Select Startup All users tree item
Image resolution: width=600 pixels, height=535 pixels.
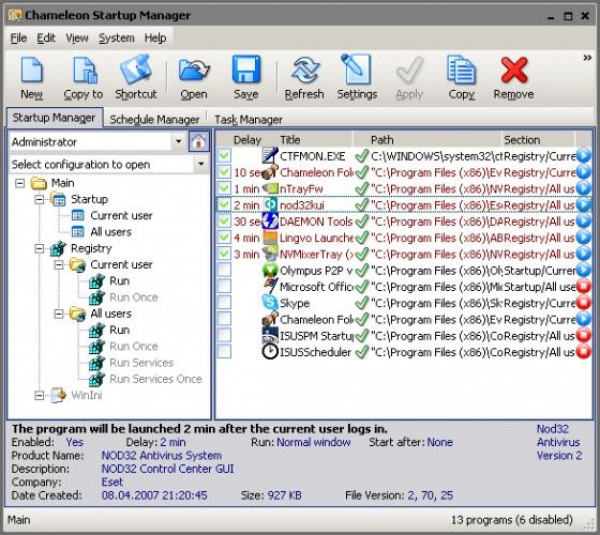coord(111,232)
